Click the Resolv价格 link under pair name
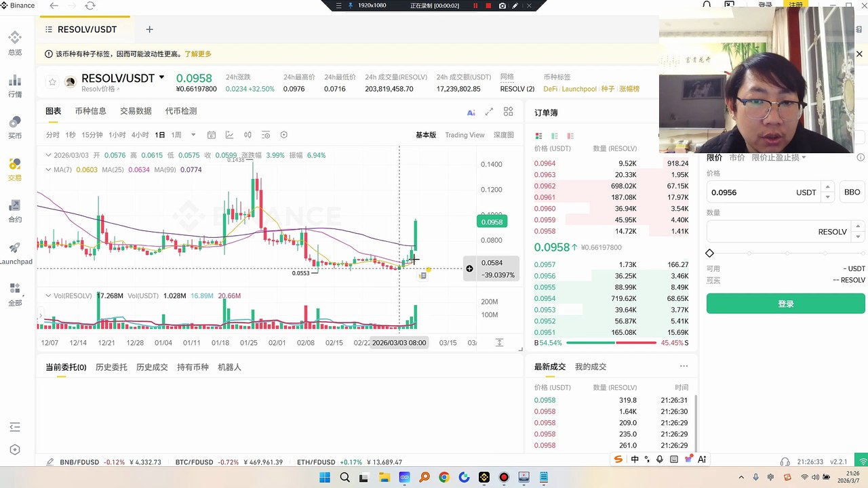The width and height of the screenshot is (868, 488). pyautogui.click(x=100, y=89)
